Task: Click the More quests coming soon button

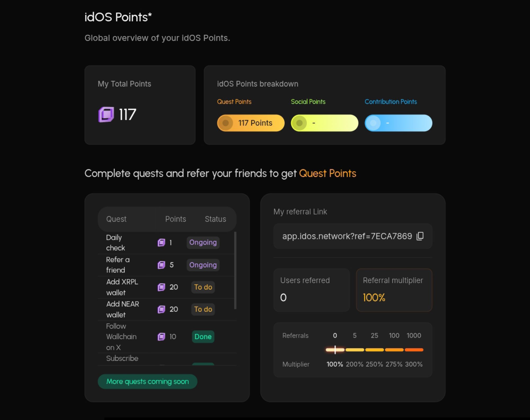Action: 147,382
